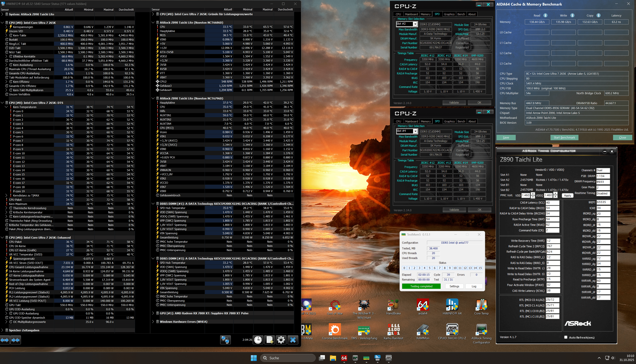Image resolution: width=636 pixels, height=364 pixels.
Task: Switch to Mainboard tab in upper CPU-Z
Action: click(x=411, y=14)
